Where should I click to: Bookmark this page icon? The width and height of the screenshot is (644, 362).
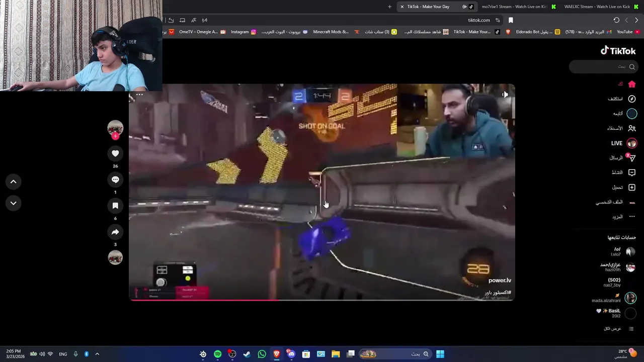click(x=511, y=20)
